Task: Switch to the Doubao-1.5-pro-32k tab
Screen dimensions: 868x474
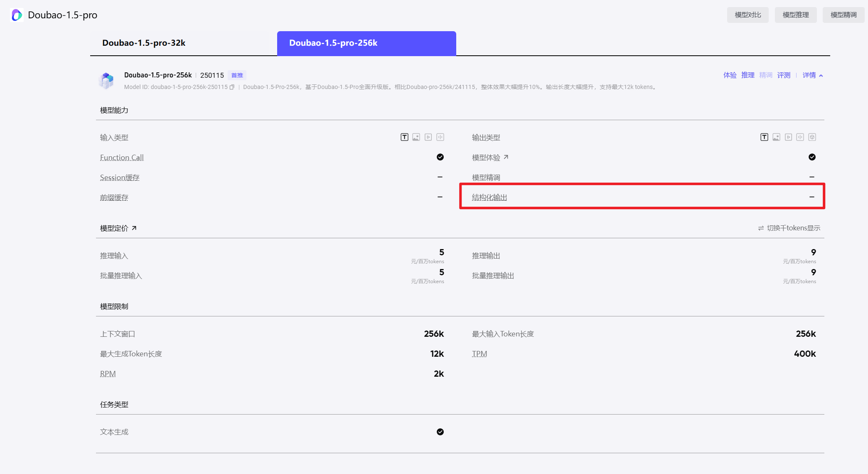Action: (x=144, y=43)
